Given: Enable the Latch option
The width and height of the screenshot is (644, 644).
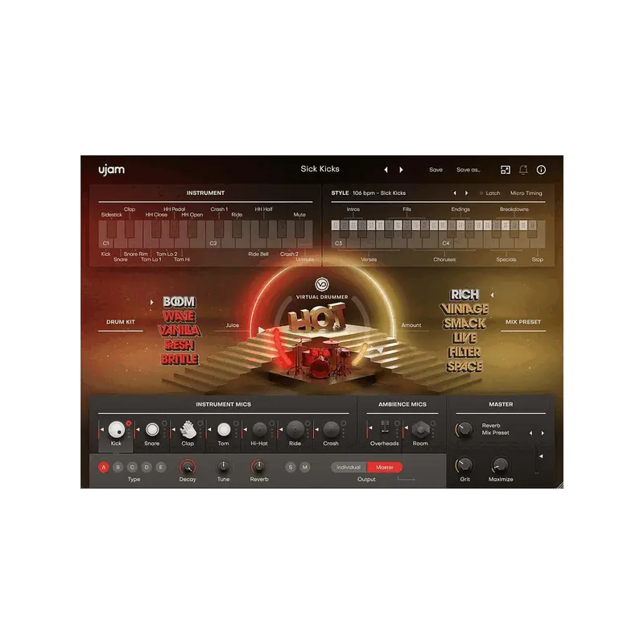Looking at the screenshot, I should coord(489,193).
